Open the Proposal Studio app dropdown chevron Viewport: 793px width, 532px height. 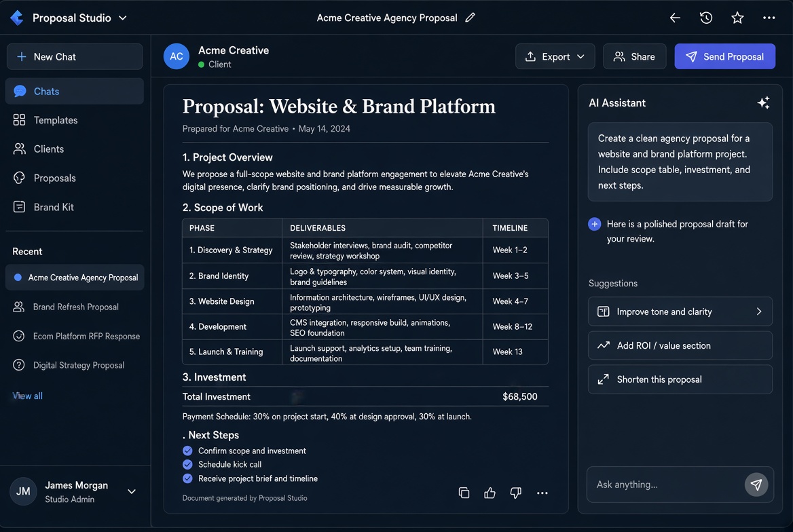click(x=122, y=18)
